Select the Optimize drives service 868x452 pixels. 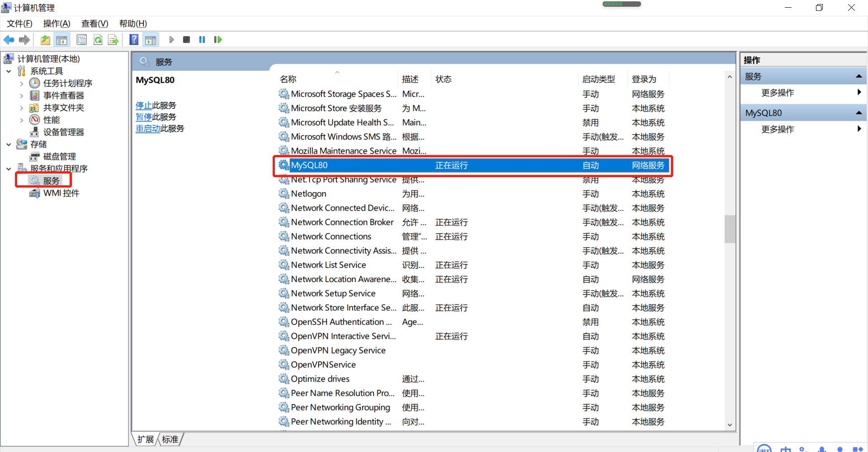point(473,379)
